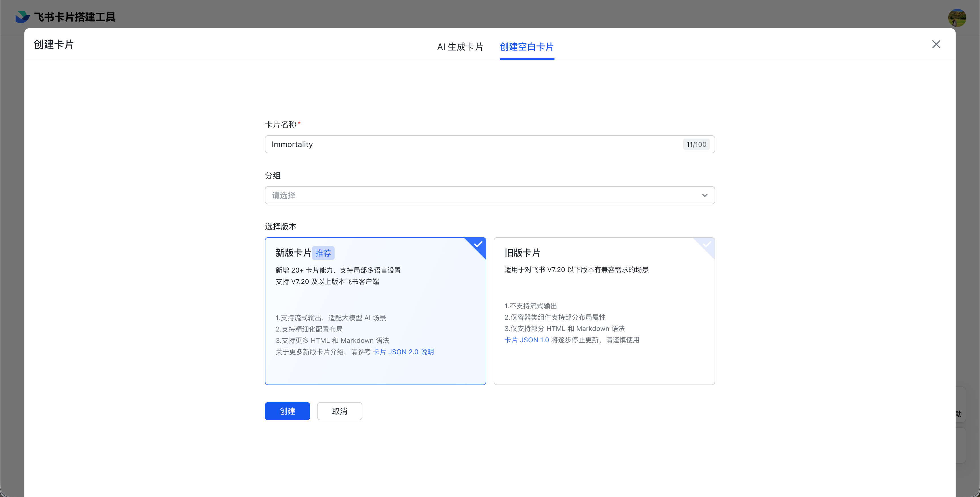
Task: Click the 创建卡片 dialog heading
Action: click(54, 44)
